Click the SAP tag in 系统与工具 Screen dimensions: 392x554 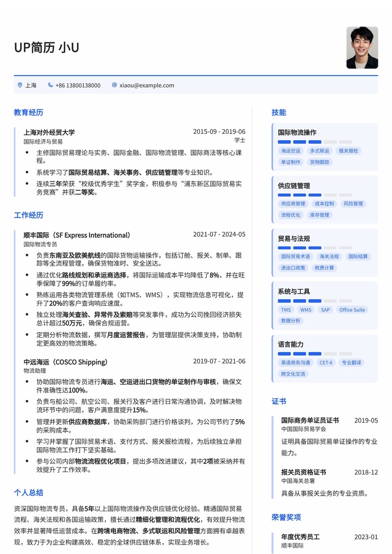[x=325, y=309]
